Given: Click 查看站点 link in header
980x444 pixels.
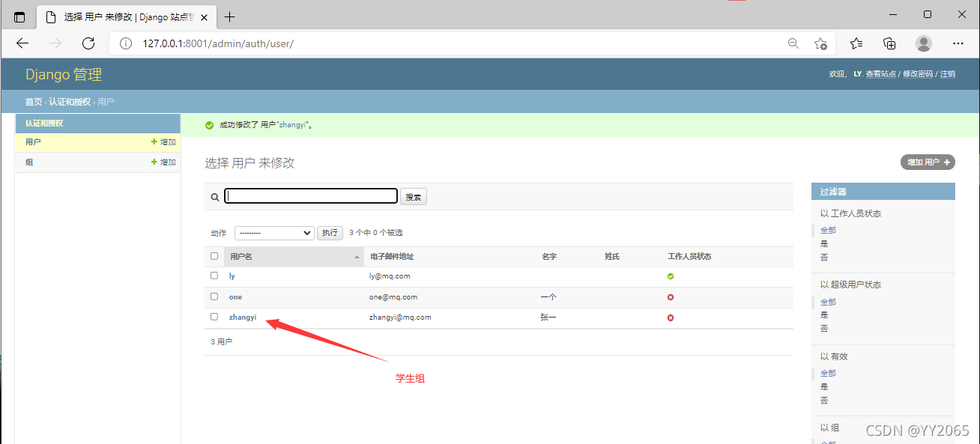Looking at the screenshot, I should point(880,74).
